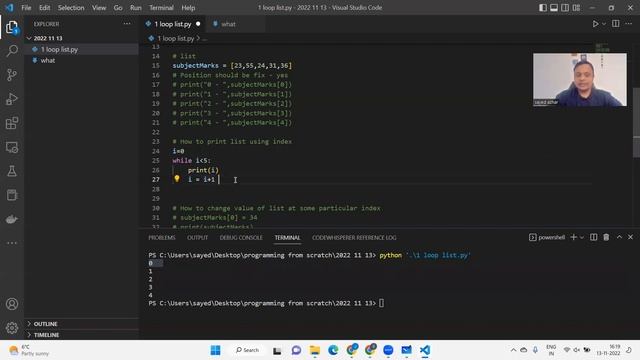Switch to the Output panel tab
The image size is (640, 360).
tap(198, 238)
